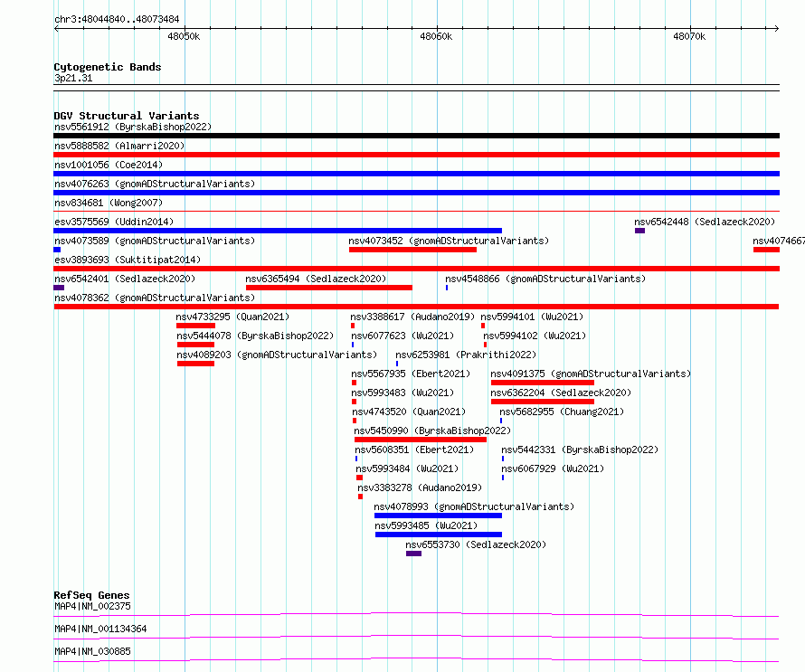This screenshot has height=672, width=805.
Task: Click nsv834681 (Wong2007) label
Action: 109,203
